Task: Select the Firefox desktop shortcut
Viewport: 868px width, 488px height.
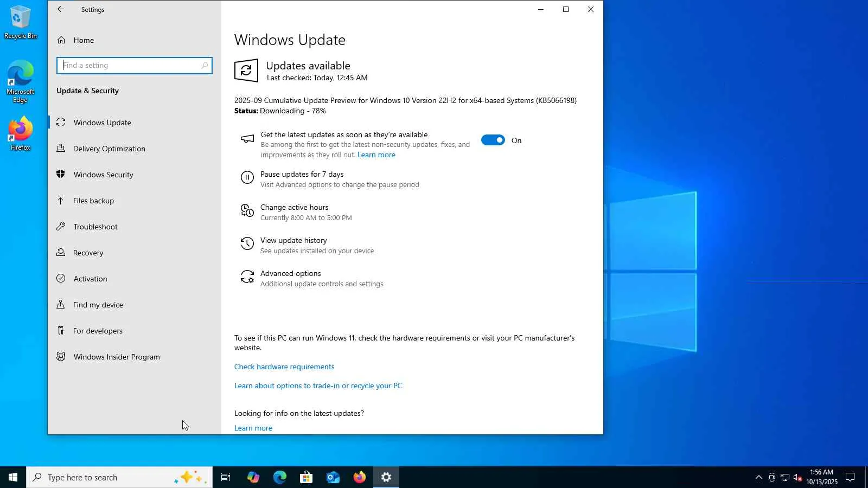Action: click(21, 134)
